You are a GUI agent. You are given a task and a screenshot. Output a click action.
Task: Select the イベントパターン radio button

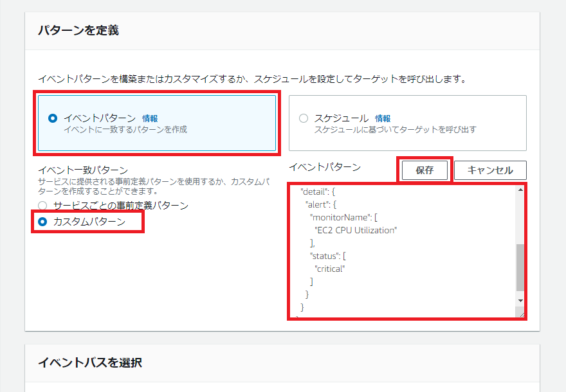tap(52, 118)
